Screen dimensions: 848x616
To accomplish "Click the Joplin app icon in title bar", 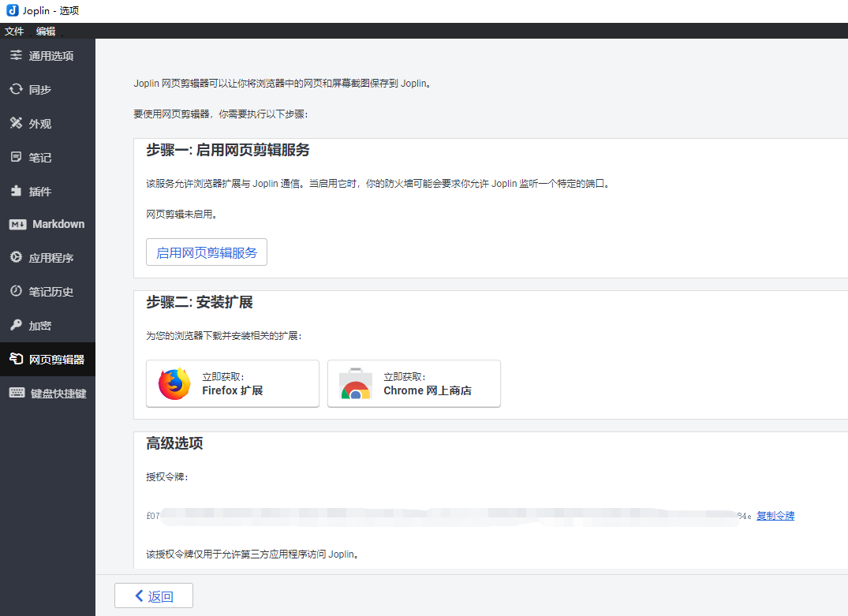I will (12, 10).
